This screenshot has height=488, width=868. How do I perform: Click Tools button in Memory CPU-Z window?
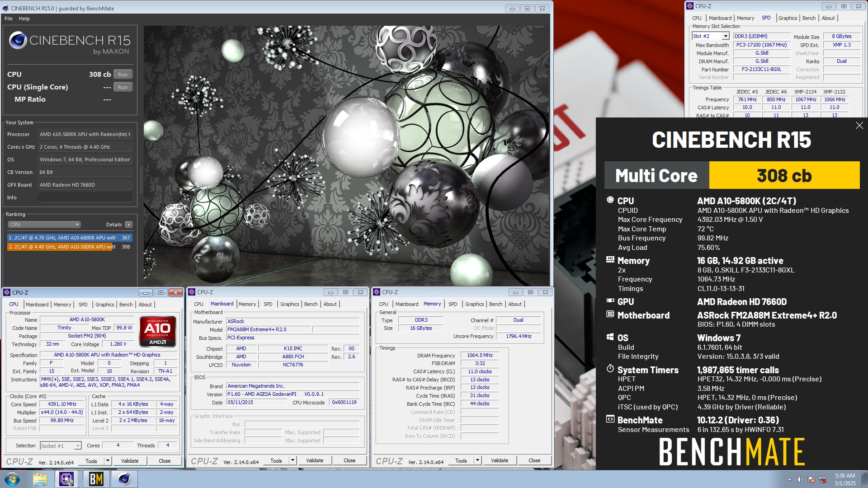coord(461,460)
